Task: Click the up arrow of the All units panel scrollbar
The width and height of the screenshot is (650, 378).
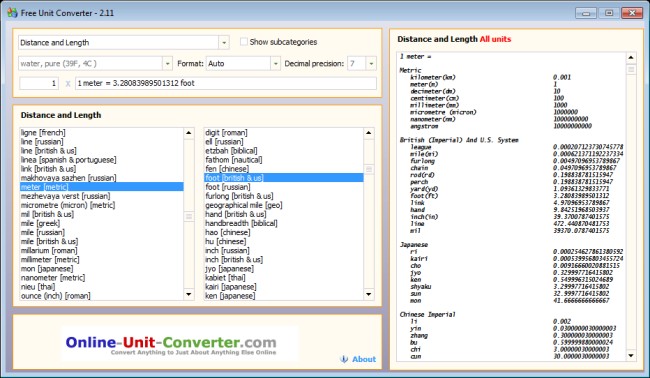Action: tap(631, 58)
